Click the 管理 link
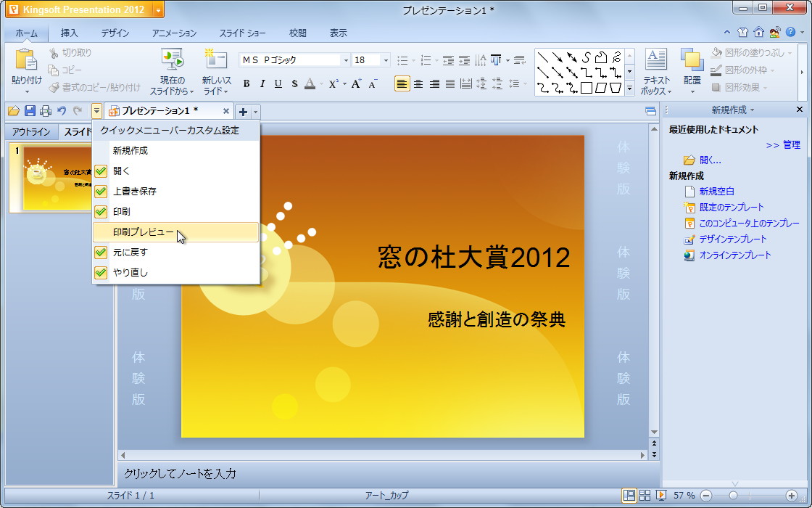 (x=791, y=145)
